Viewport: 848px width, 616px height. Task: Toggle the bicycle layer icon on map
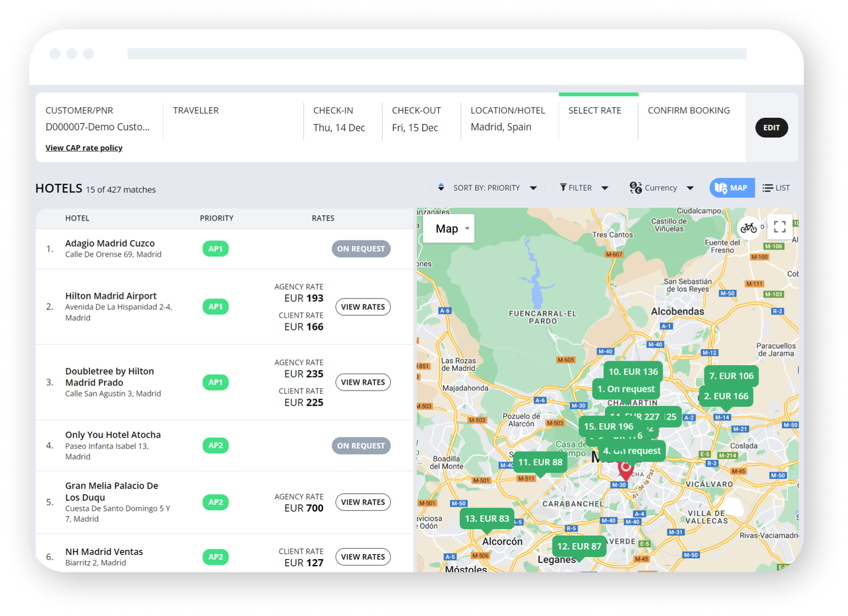(x=748, y=227)
